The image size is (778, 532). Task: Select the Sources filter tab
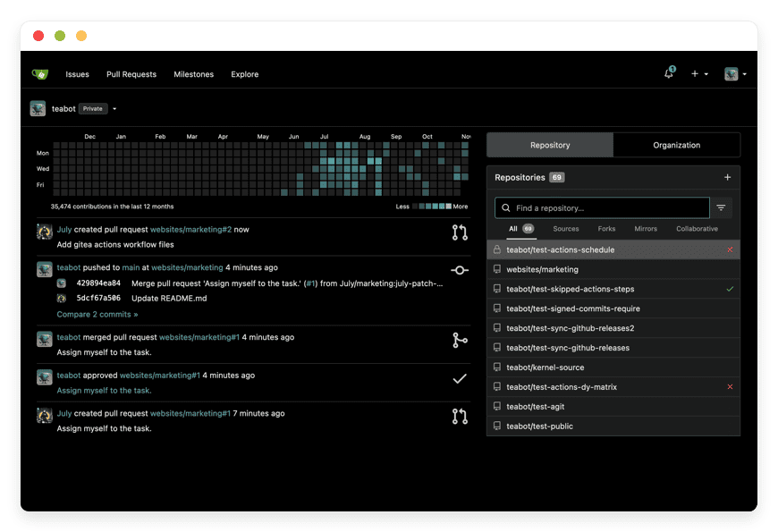[x=566, y=229]
